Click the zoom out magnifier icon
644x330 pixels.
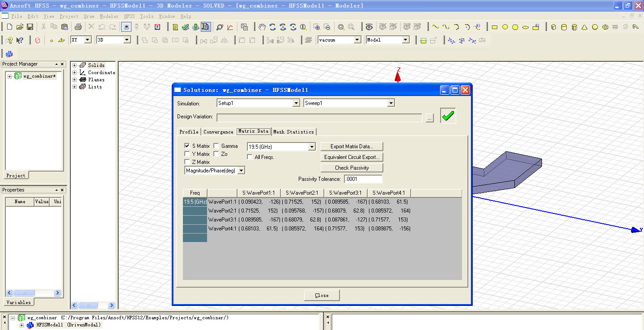(327, 27)
